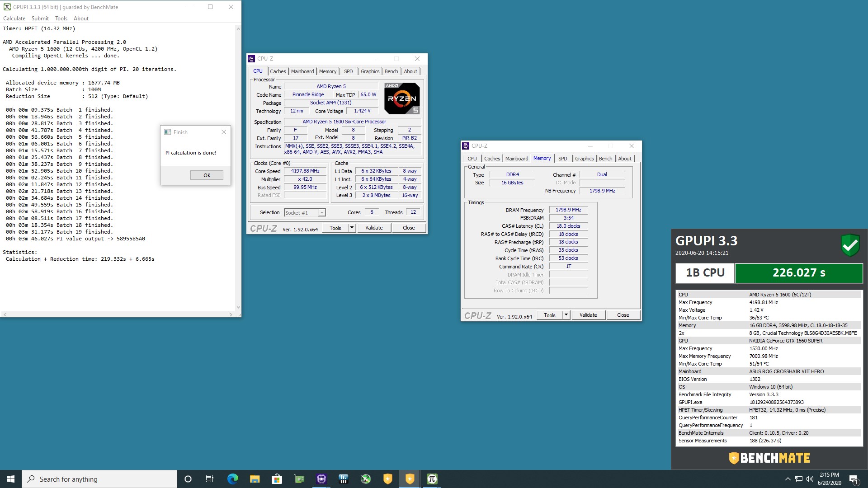Open File Explorer from taskbar
The width and height of the screenshot is (868, 488).
point(255,479)
